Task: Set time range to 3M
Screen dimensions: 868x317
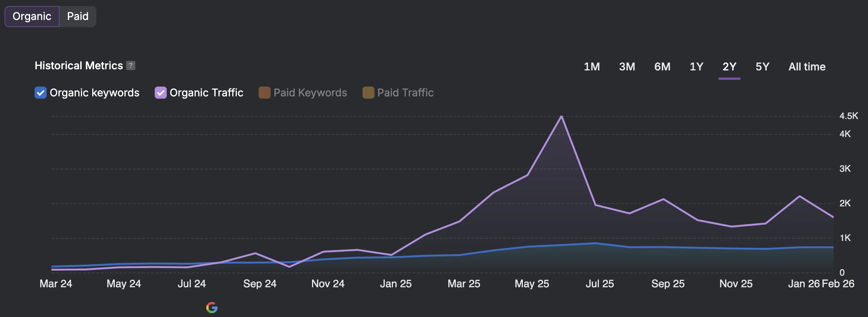Action: coord(627,67)
